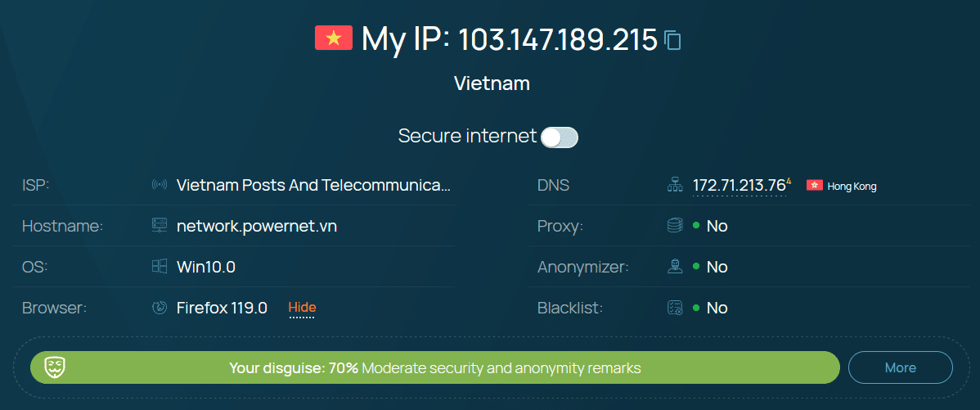
Task: Click the Hostname server icon
Action: pos(160,226)
